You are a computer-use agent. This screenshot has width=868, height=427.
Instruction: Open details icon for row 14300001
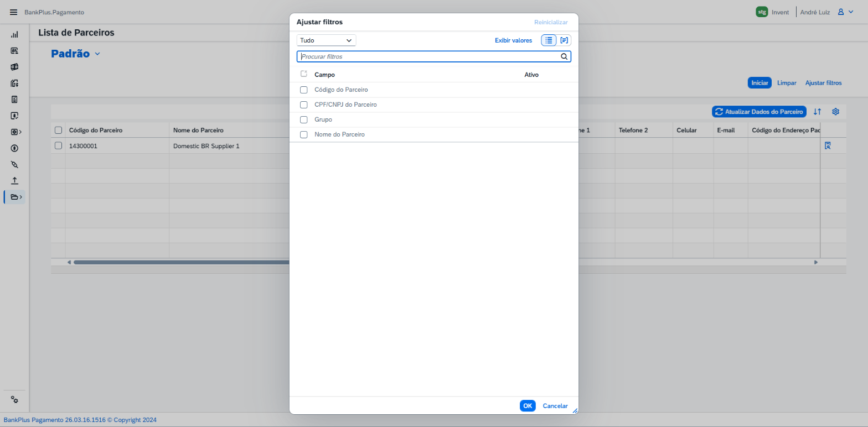tap(828, 146)
